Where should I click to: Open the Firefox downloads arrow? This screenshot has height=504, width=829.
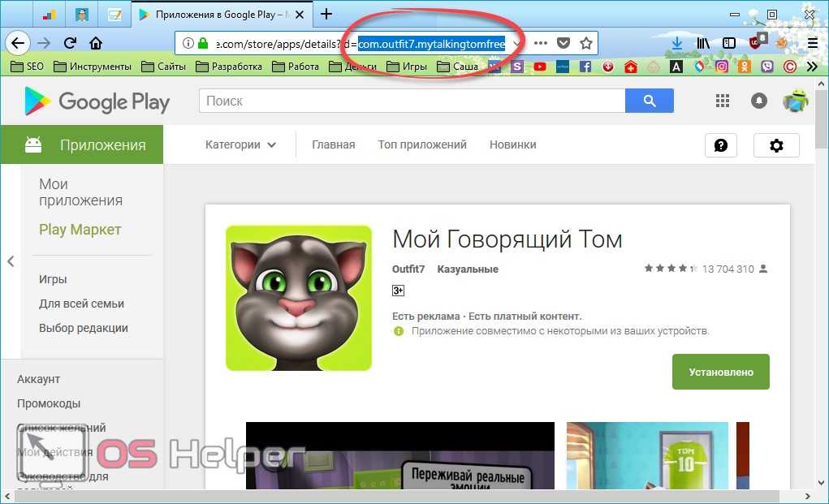[x=676, y=43]
